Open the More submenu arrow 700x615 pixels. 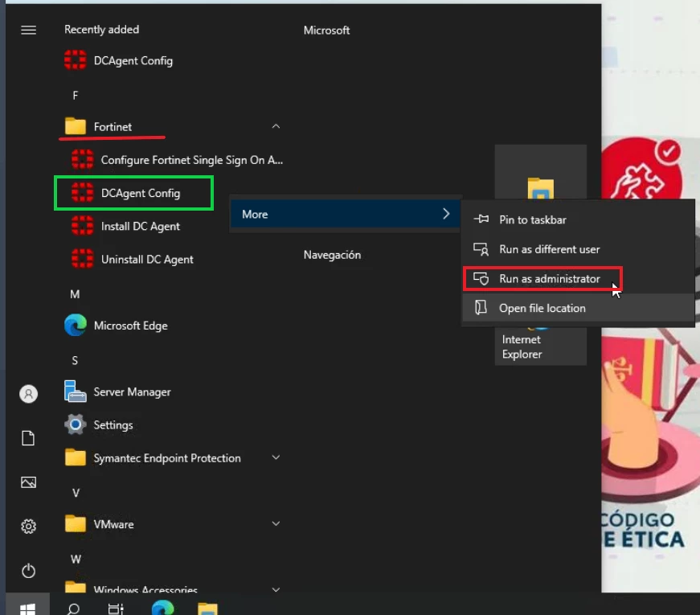pos(446,214)
